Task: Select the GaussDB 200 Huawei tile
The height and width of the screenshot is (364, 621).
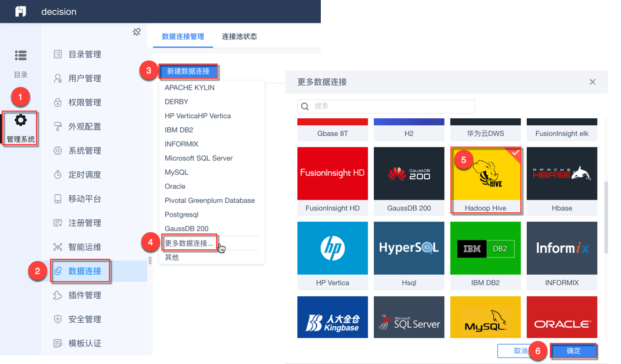Action: [x=409, y=181]
